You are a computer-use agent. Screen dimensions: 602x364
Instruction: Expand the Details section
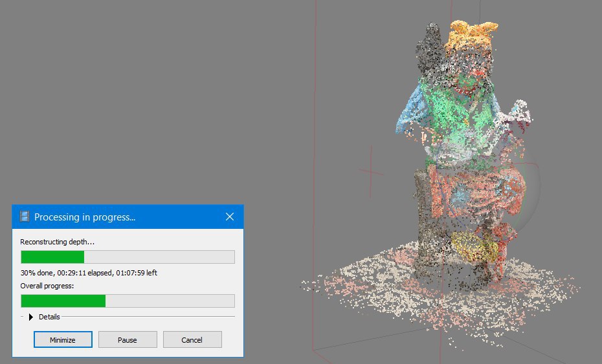coord(31,317)
